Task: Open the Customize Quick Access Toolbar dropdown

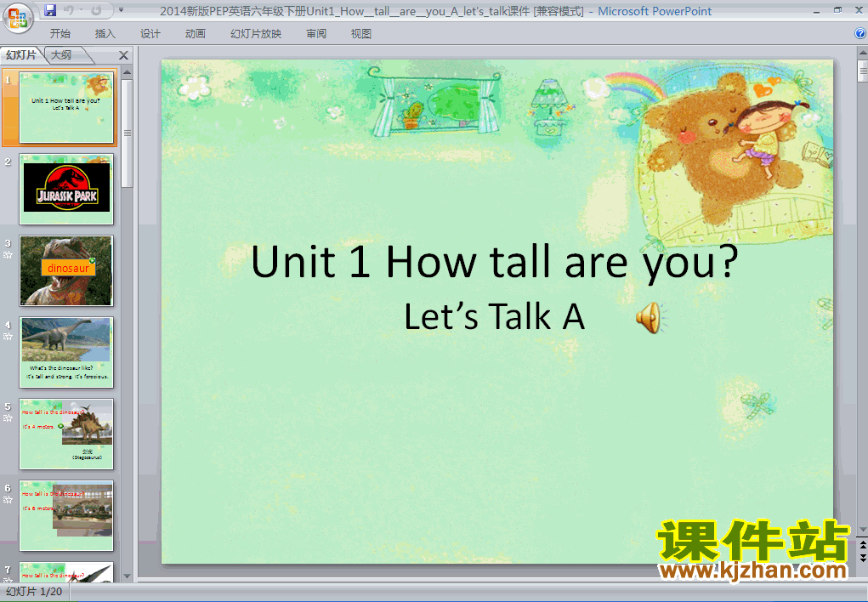Action: coord(121,10)
